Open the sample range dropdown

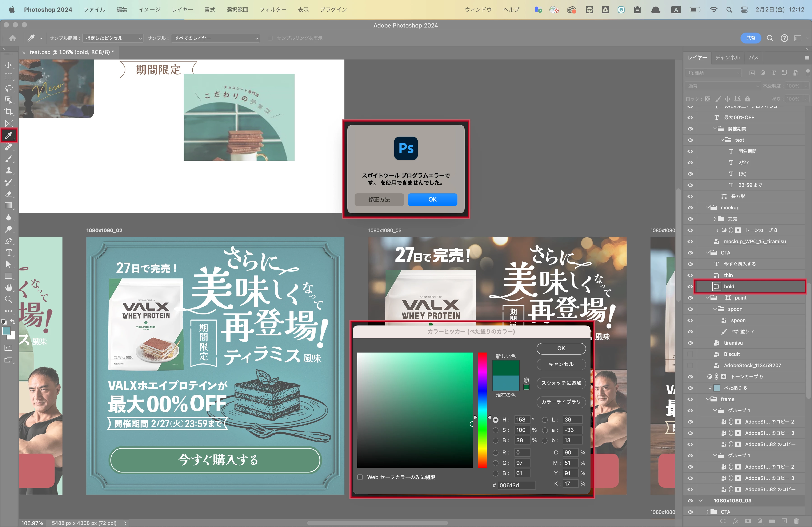[113, 38]
